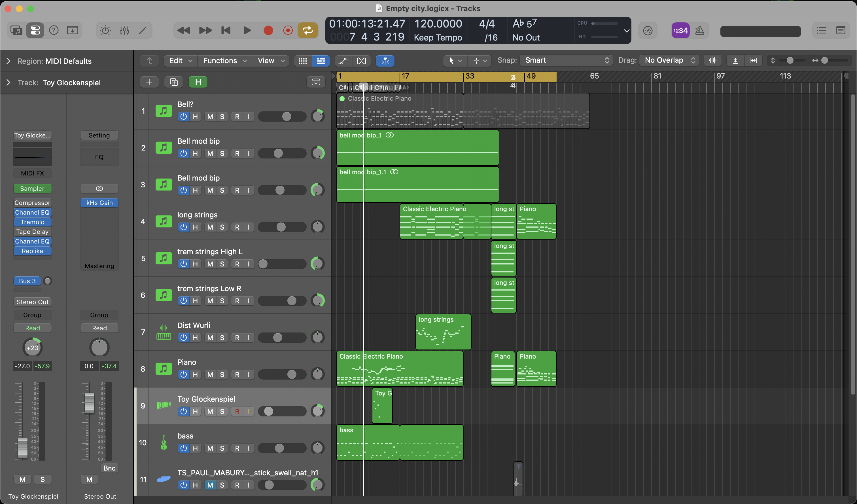The width and height of the screenshot is (857, 504).
Task: Toggle the Metronome click
Action: click(699, 31)
